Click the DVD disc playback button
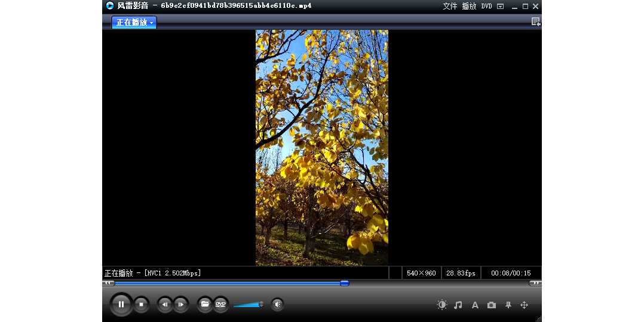 [220, 305]
